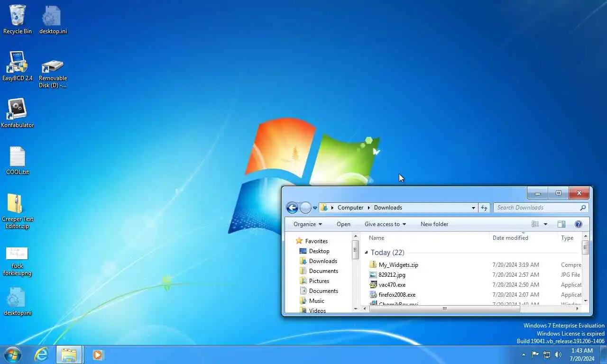
Task: Click the 7/20/2024 3:19 AM date cell
Action: 515,265
